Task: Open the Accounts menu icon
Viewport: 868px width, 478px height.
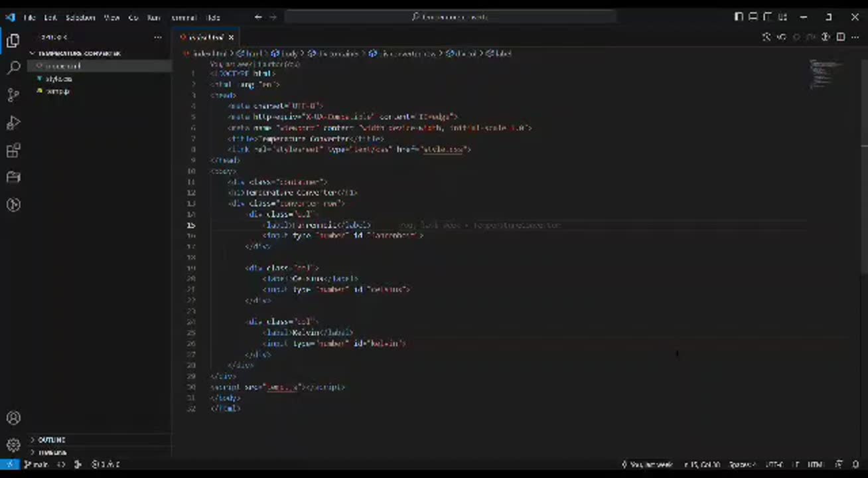Action: click(x=13, y=418)
